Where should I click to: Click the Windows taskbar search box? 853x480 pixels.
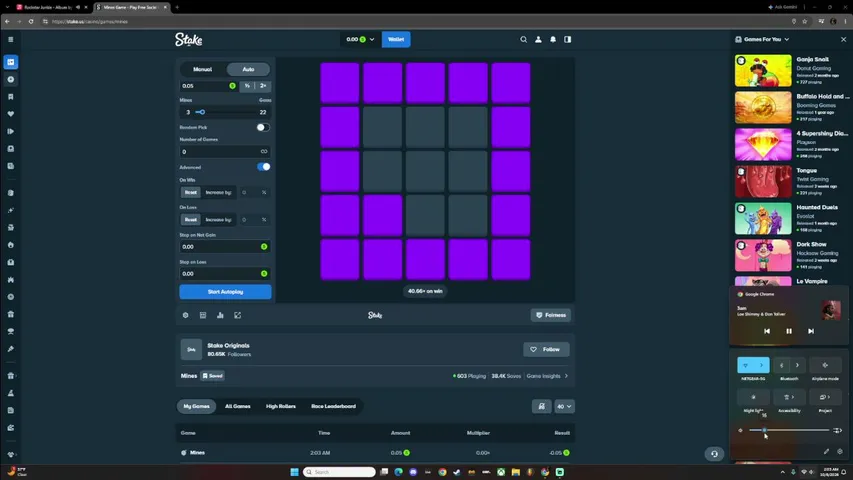click(x=340, y=472)
